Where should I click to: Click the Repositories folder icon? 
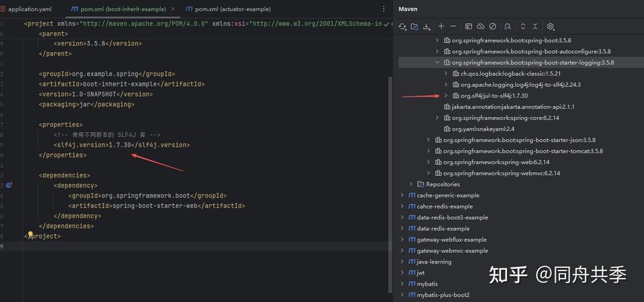pos(420,184)
